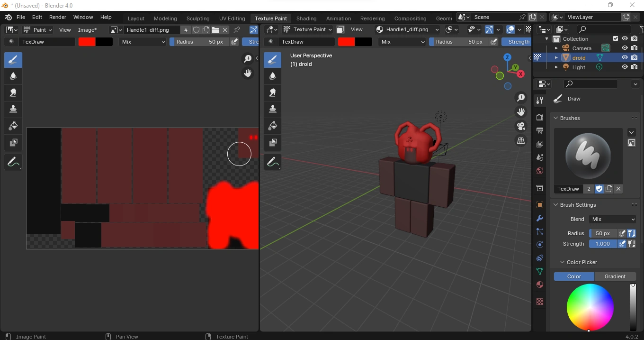Select the Clone stamp tool

pos(13,109)
